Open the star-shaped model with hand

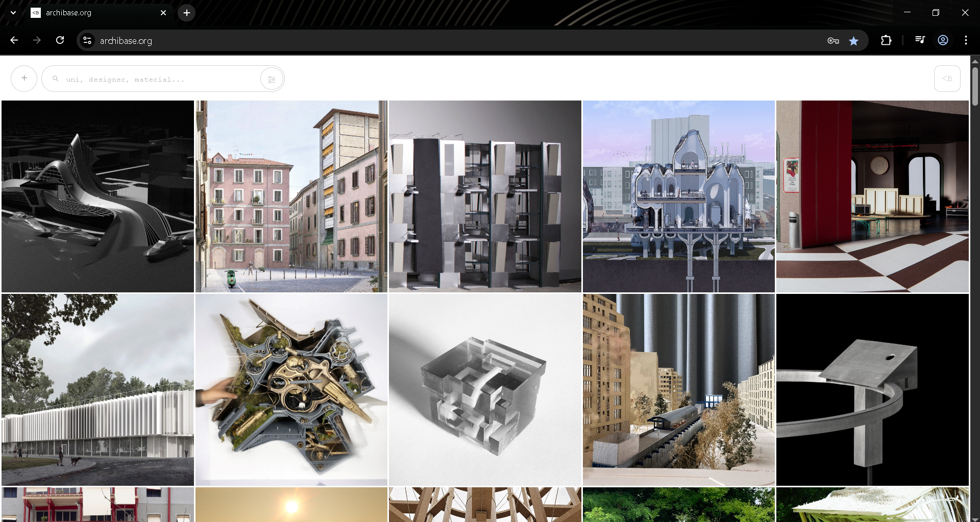(x=291, y=390)
